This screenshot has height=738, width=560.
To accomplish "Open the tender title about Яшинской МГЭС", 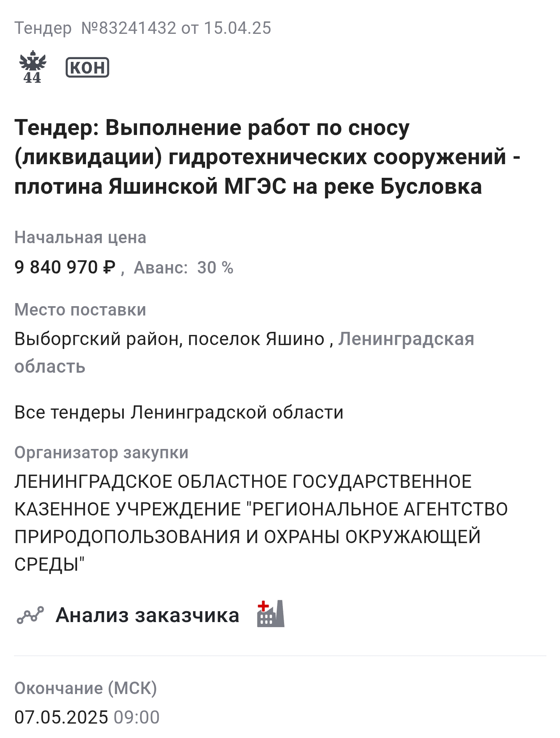I will click(267, 157).
